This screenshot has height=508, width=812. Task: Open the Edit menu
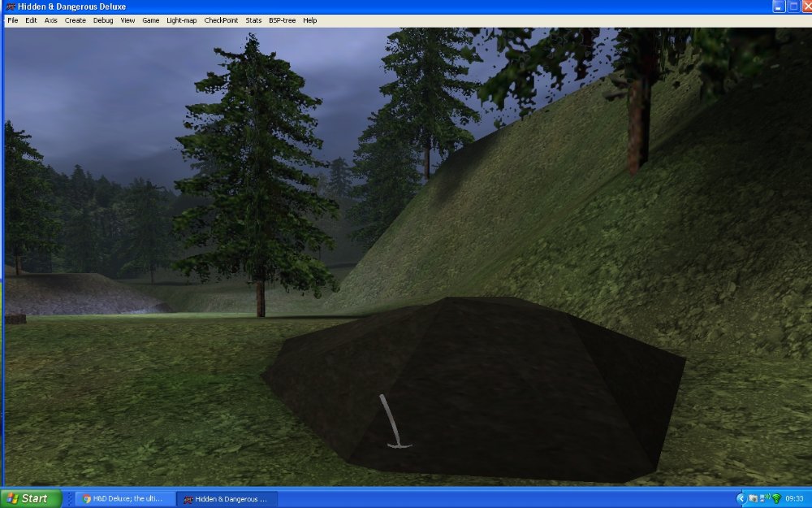pos(31,21)
